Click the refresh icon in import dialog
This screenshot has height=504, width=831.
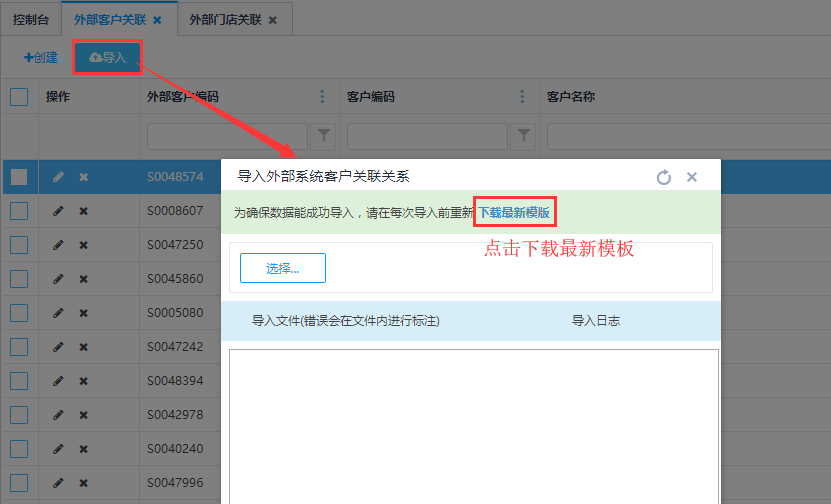[x=664, y=177]
